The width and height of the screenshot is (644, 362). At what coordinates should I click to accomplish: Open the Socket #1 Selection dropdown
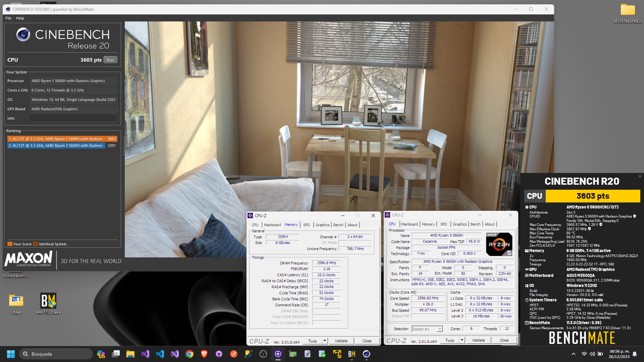427,329
